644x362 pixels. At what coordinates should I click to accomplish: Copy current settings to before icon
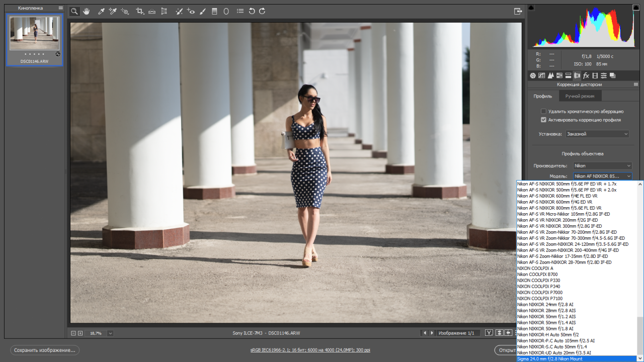508,333
